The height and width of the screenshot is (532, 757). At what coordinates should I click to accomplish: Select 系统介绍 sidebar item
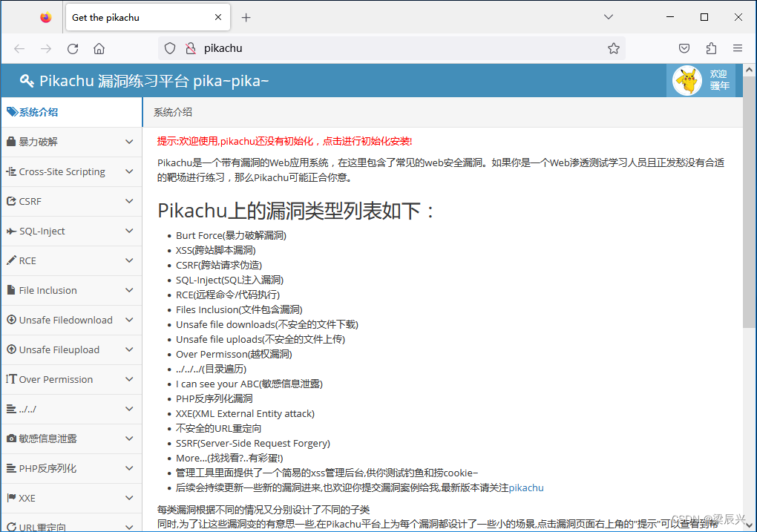coord(71,112)
